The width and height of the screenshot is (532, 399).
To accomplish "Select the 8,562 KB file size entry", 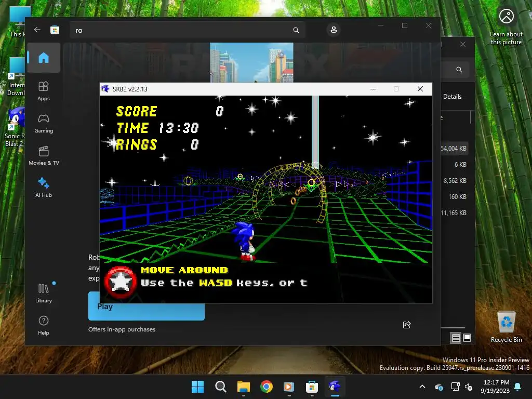I will point(455,181).
